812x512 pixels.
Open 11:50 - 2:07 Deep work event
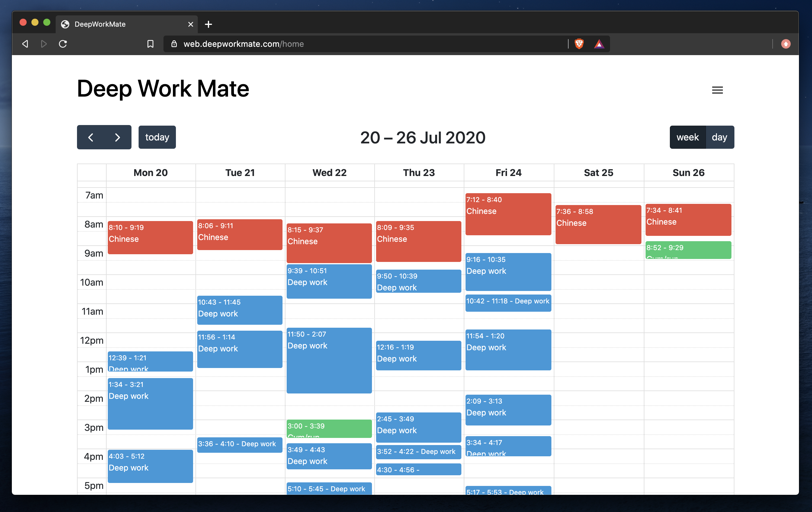[x=329, y=361]
